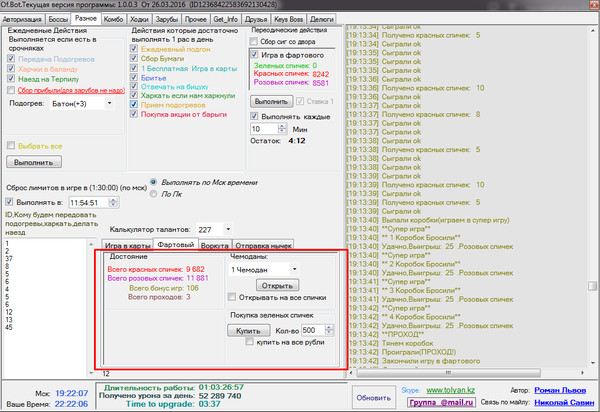Check купить на все рубли
The image size is (600, 412).
(x=249, y=342)
